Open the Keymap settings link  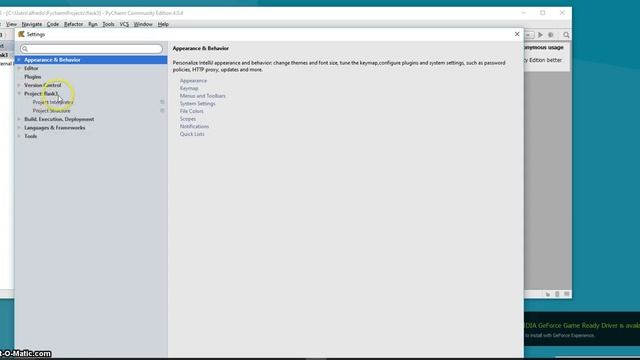tap(189, 88)
